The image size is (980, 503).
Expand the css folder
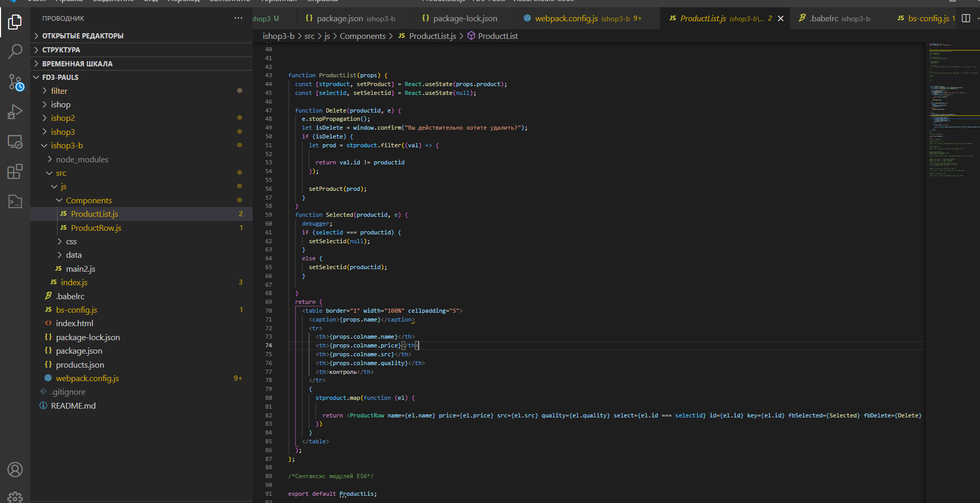tap(59, 241)
